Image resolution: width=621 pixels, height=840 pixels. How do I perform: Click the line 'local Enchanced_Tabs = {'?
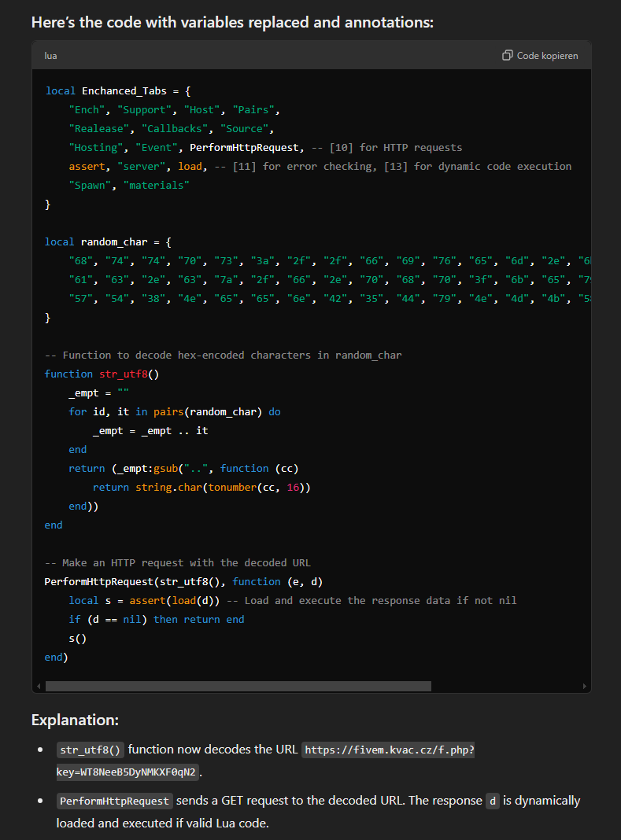click(x=118, y=91)
